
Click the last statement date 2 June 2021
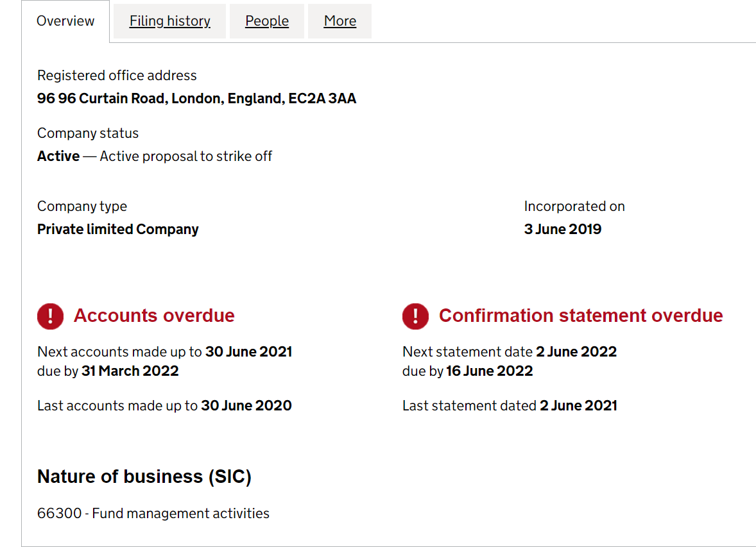coord(579,406)
